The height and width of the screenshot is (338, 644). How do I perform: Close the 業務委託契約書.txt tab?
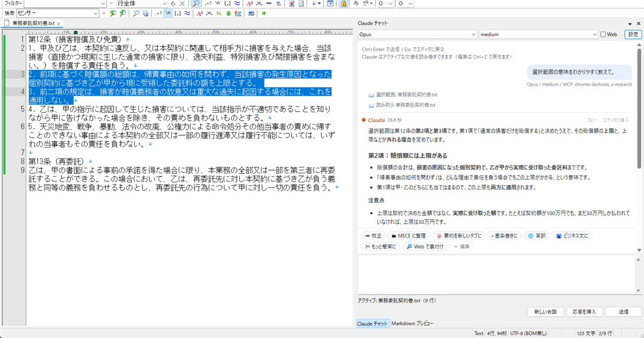(59, 24)
